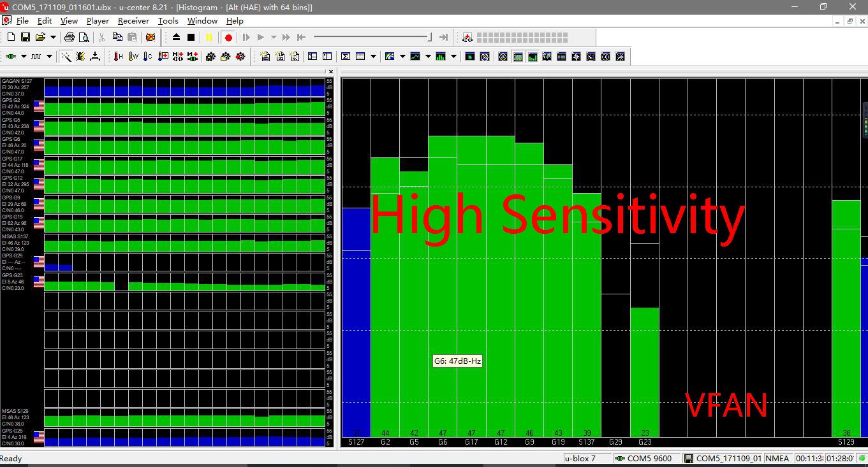
Task: Click the Hotstart (red H) icon
Action: point(118,57)
